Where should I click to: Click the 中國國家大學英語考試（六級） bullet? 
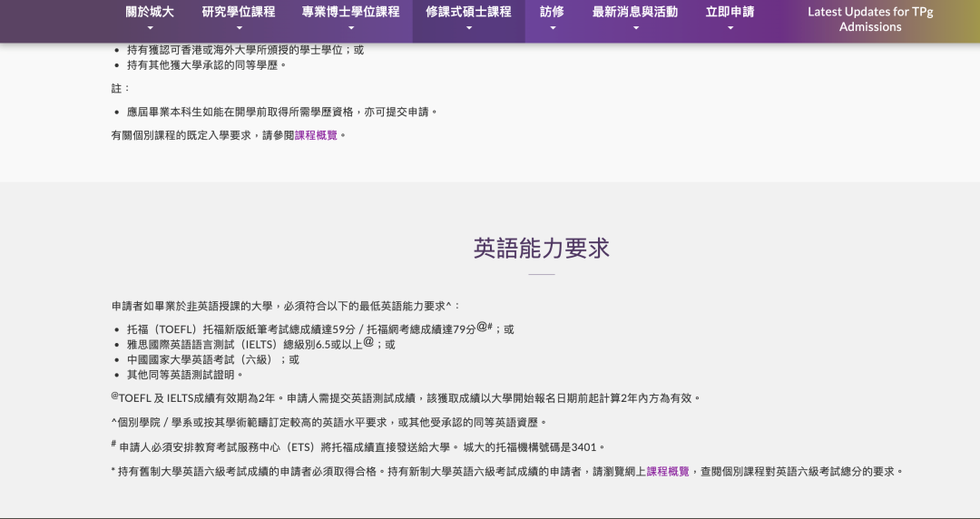pyautogui.click(x=213, y=359)
